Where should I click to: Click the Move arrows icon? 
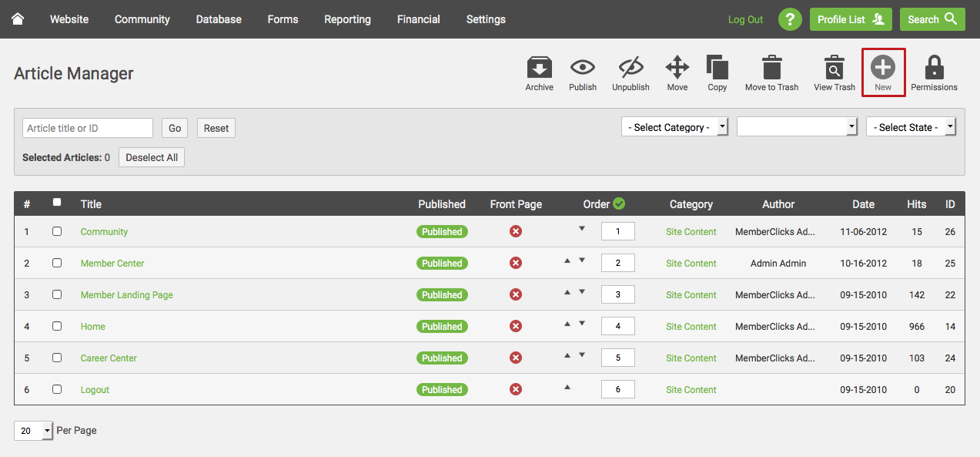click(x=677, y=68)
